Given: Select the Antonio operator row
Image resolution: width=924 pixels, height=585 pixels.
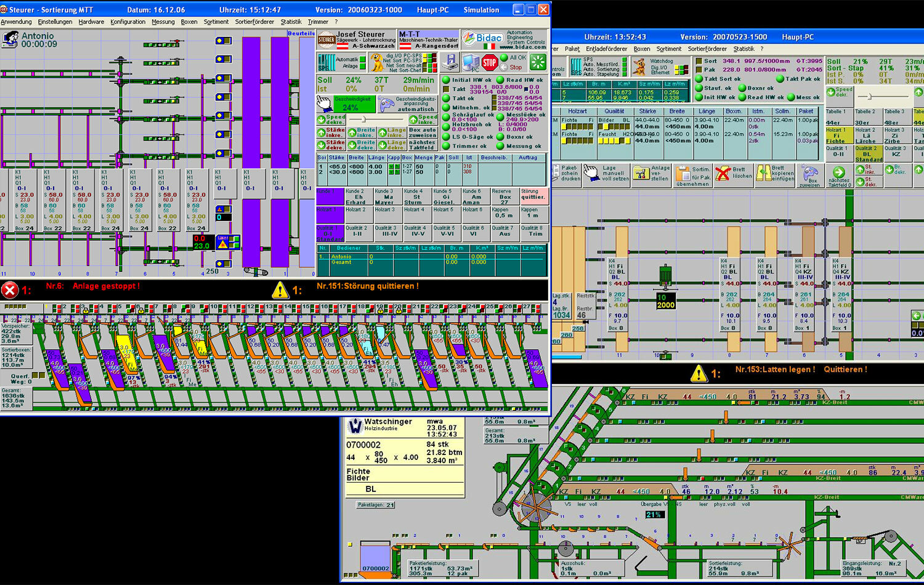Looking at the screenshot, I should pyautogui.click(x=431, y=257).
